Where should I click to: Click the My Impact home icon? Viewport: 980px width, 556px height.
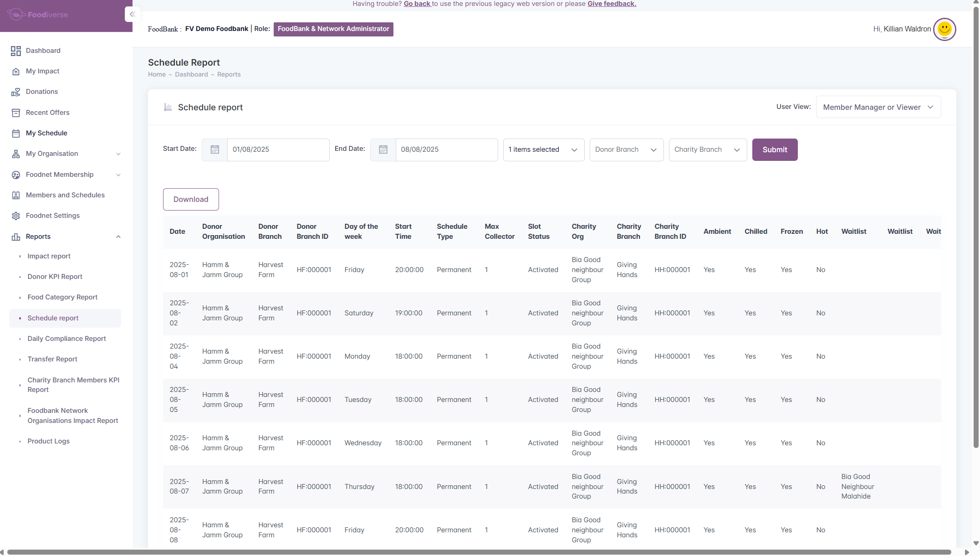(x=16, y=71)
